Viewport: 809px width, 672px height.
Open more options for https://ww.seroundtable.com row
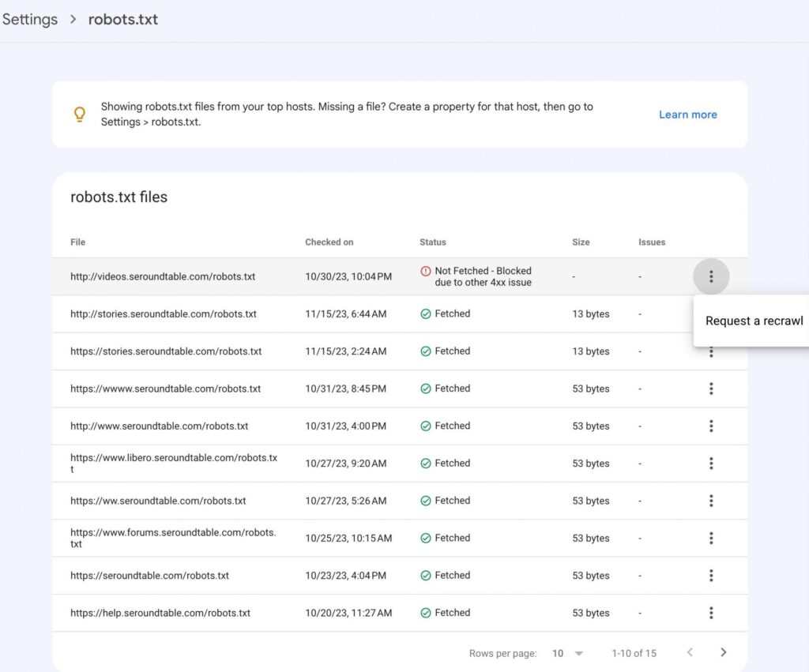pyautogui.click(x=711, y=501)
